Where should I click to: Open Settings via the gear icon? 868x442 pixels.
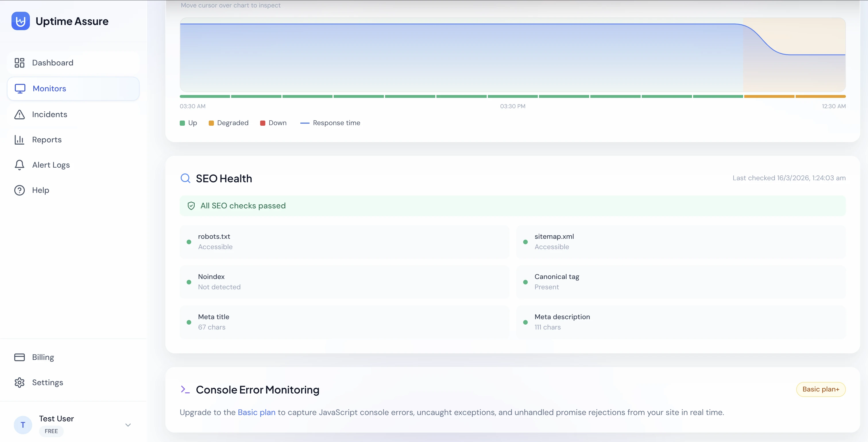click(x=20, y=382)
